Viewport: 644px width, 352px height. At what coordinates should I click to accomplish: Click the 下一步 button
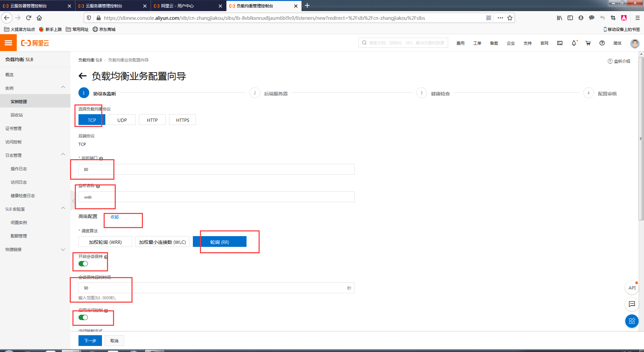(x=90, y=341)
